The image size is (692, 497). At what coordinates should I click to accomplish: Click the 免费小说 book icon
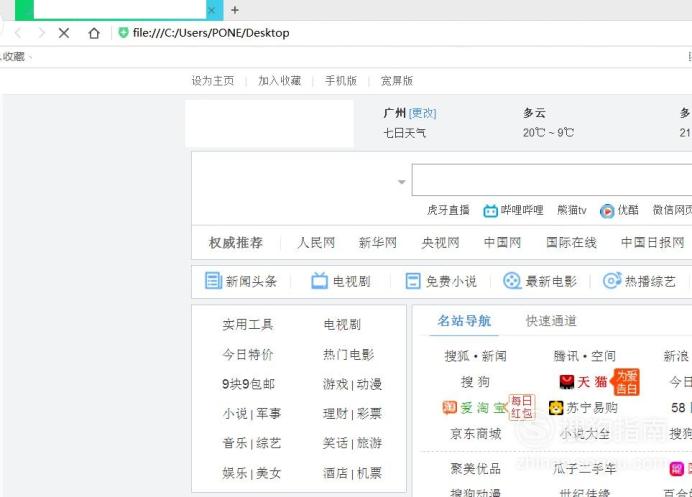click(x=413, y=281)
